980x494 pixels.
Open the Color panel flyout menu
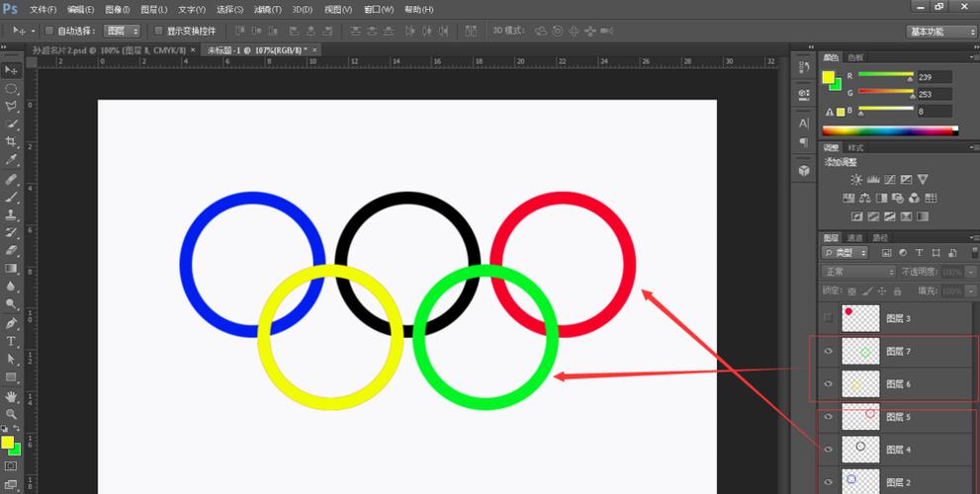pyautogui.click(x=975, y=57)
